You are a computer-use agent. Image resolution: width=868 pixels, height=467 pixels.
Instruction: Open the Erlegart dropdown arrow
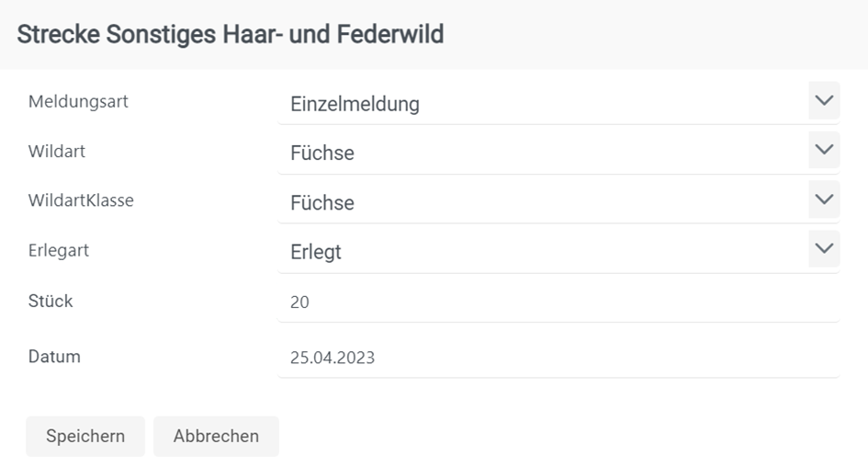pos(824,248)
